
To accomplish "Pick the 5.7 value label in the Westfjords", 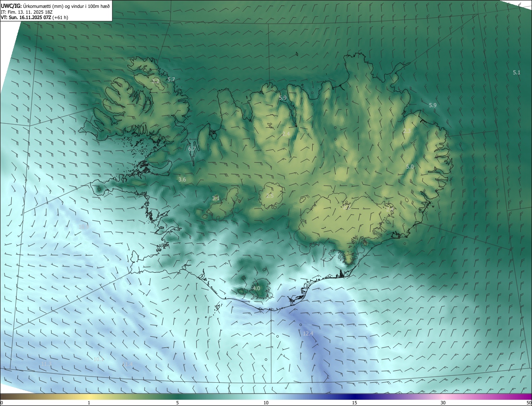I will pos(171,79).
